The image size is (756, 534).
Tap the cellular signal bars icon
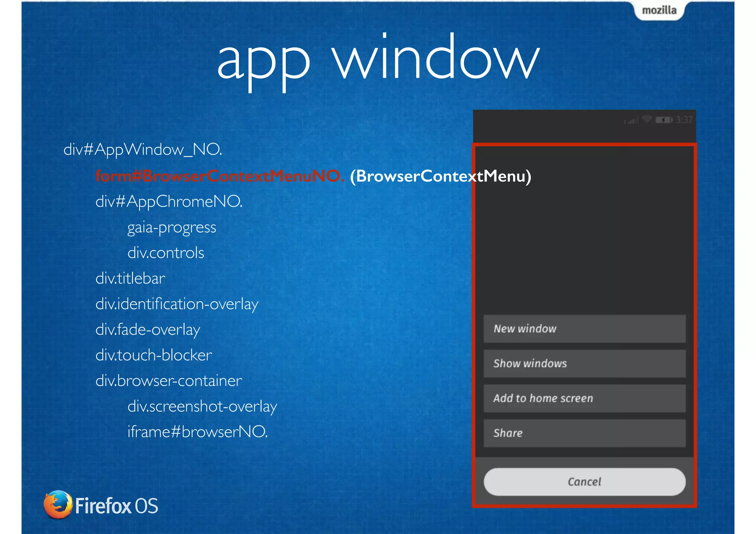(x=631, y=121)
